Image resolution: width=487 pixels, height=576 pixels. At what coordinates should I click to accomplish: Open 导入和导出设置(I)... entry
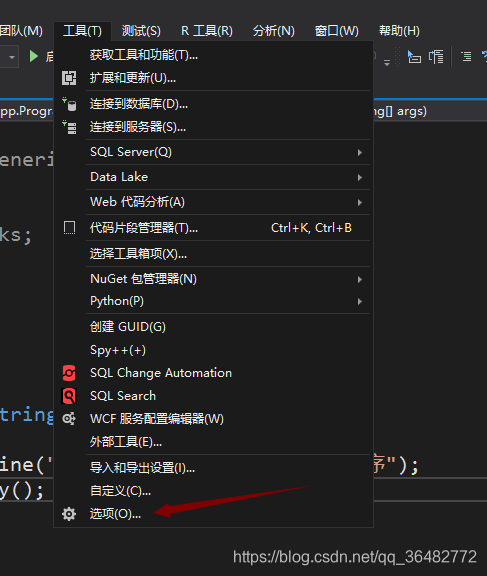point(213,468)
